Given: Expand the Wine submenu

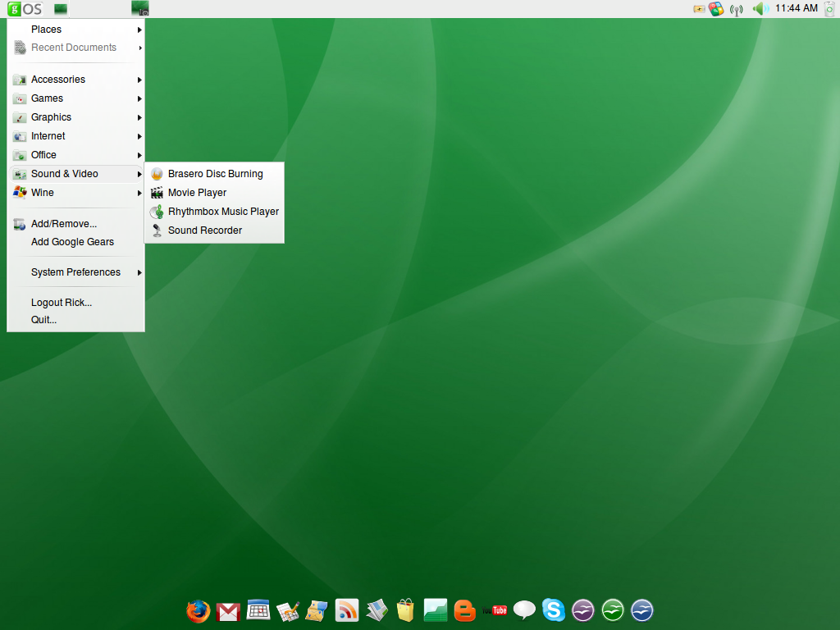Looking at the screenshot, I should click(x=76, y=192).
